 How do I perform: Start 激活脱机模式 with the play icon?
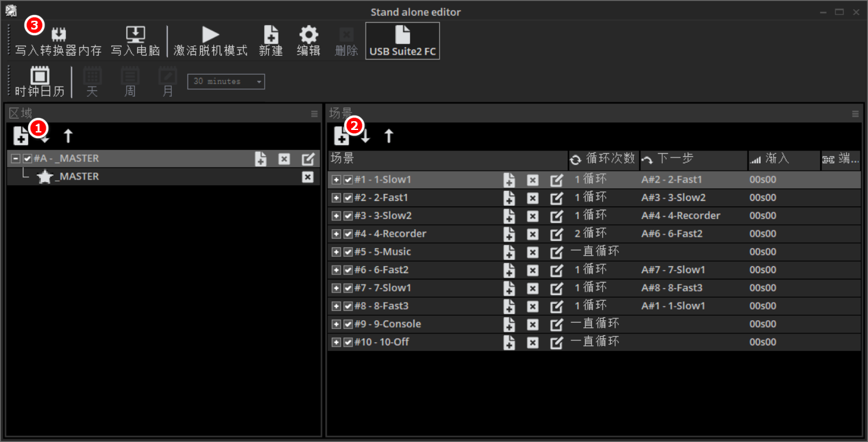pos(211,35)
